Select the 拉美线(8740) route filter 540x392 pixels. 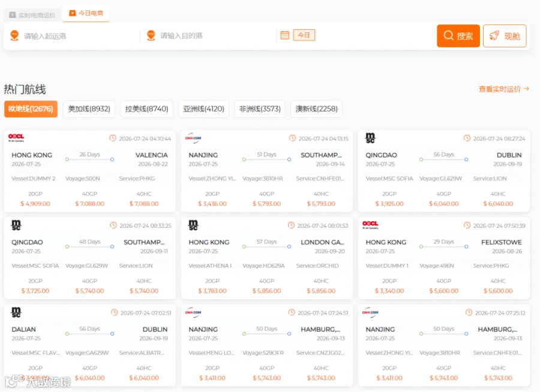pyautogui.click(x=147, y=108)
